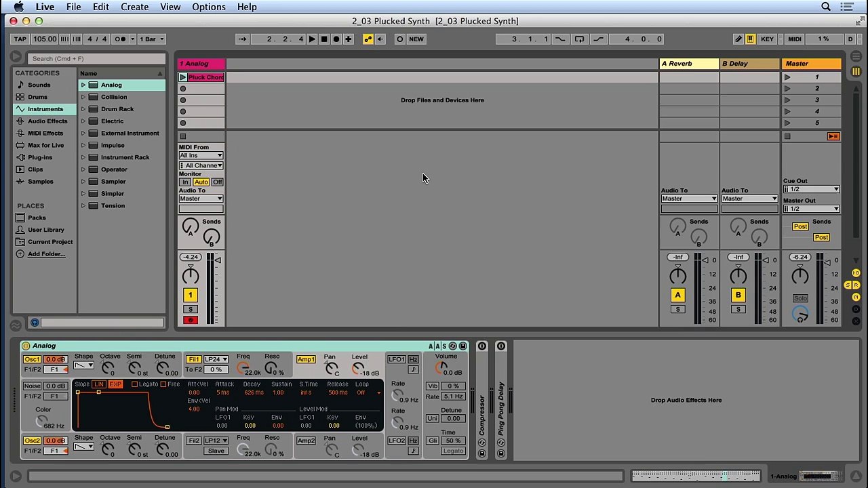The image size is (868, 488).
Task: Click the browser search field
Action: coord(95,58)
